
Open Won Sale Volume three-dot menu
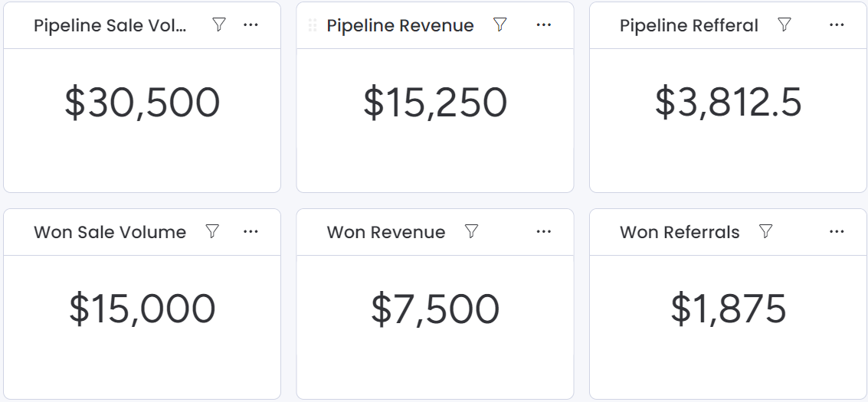click(251, 231)
